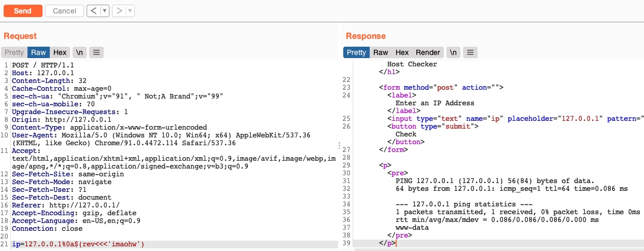Go to previous request with left arrow
644x251 pixels.
point(93,10)
